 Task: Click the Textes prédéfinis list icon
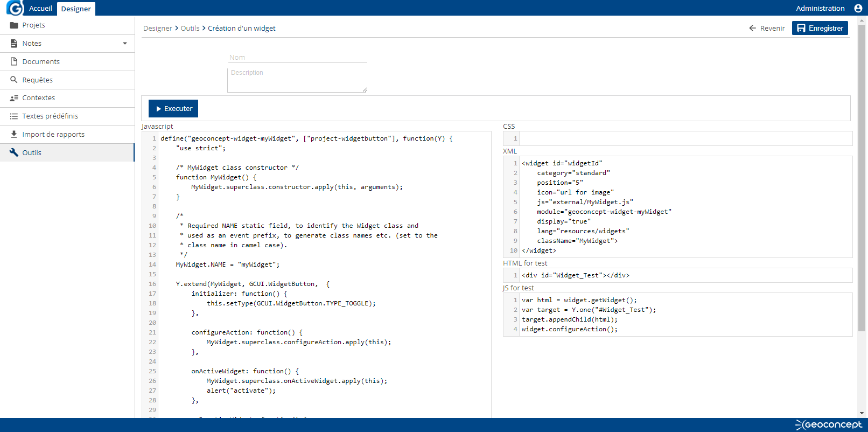point(14,116)
